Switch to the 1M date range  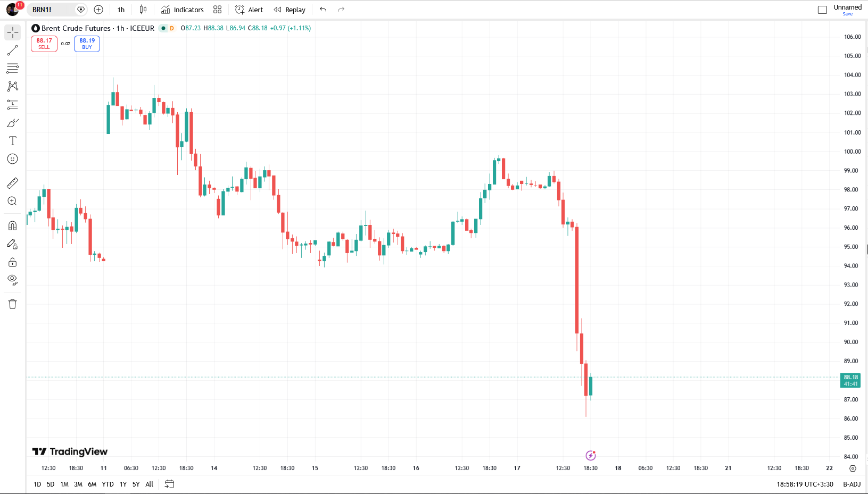pos(64,484)
